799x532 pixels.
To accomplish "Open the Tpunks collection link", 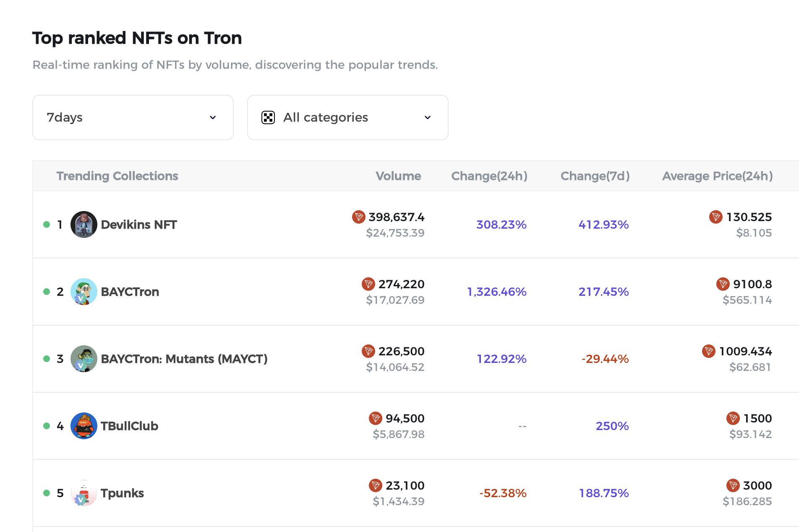I will (122, 493).
